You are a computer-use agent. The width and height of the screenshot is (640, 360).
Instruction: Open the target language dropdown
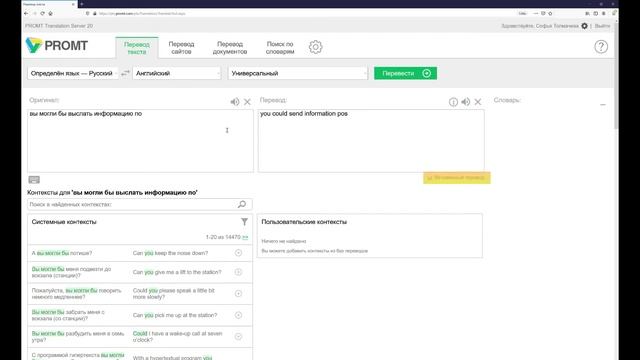point(177,73)
